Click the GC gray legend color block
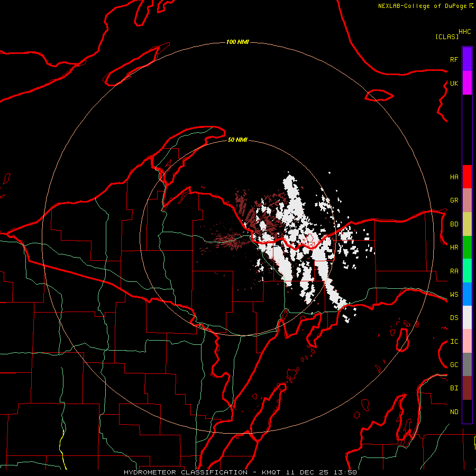This screenshot has height=476, width=476. pyautogui.click(x=467, y=364)
